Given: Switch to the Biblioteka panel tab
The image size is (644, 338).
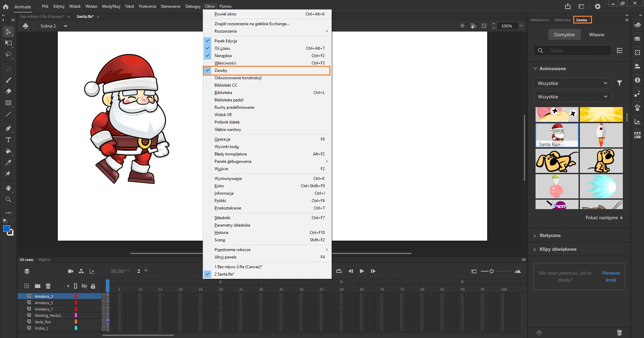Looking at the screenshot, I should coord(562,20).
